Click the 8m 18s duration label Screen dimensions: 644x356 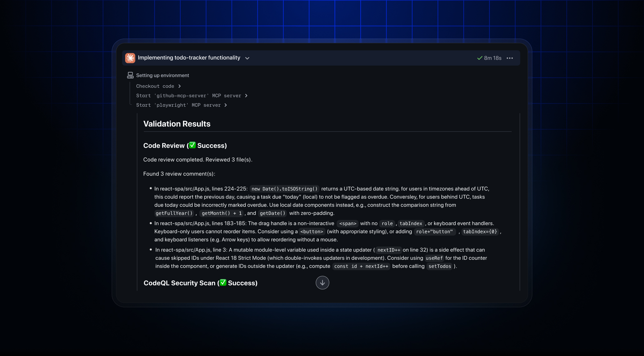pos(493,58)
